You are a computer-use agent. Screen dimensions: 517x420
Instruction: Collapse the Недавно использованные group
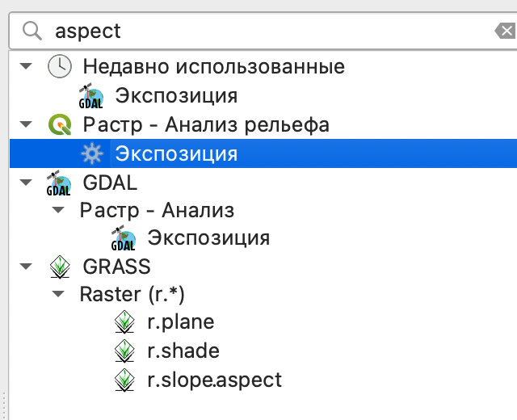click(x=27, y=66)
